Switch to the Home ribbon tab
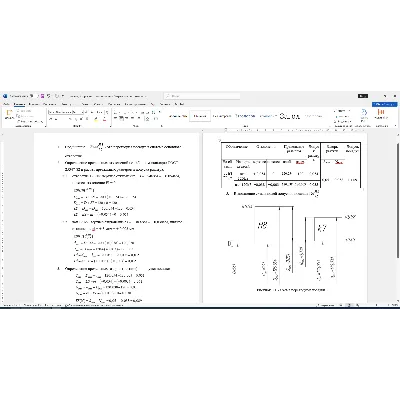Image resolution: width=400 pixels, height=400 pixels. click(20, 104)
